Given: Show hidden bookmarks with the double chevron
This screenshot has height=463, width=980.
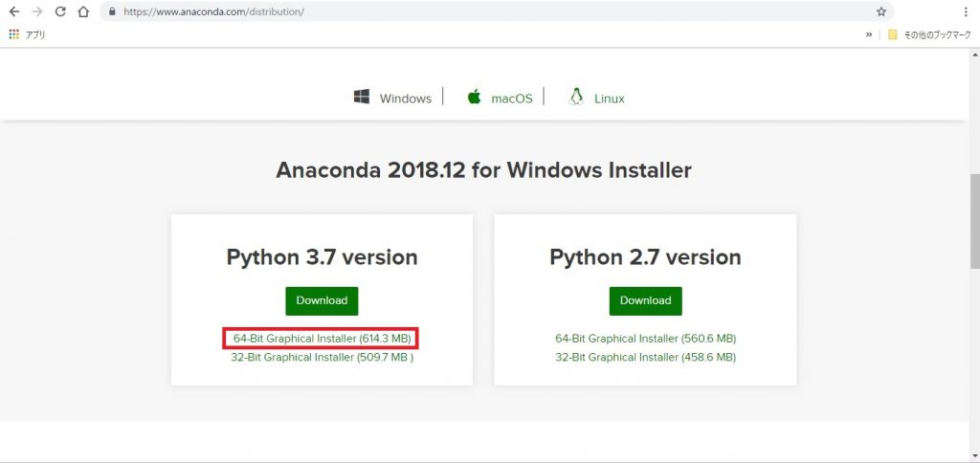Looking at the screenshot, I should click(x=869, y=35).
